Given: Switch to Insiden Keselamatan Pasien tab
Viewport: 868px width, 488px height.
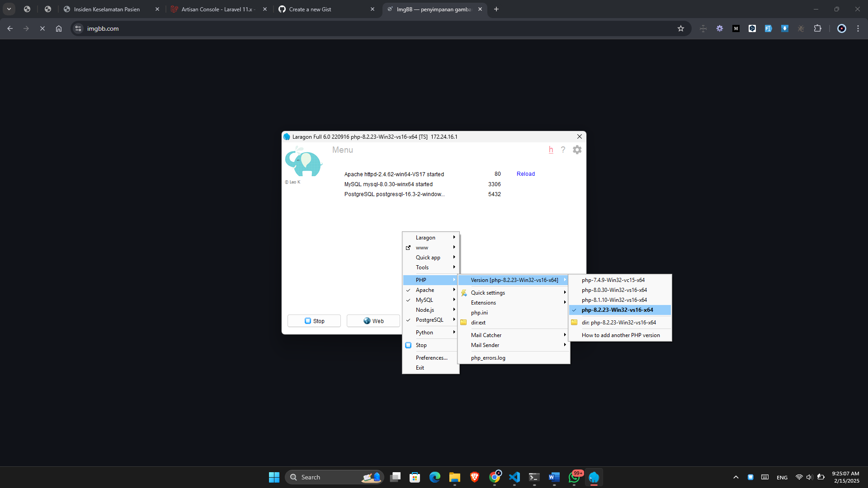Looking at the screenshot, I should 111,9.
